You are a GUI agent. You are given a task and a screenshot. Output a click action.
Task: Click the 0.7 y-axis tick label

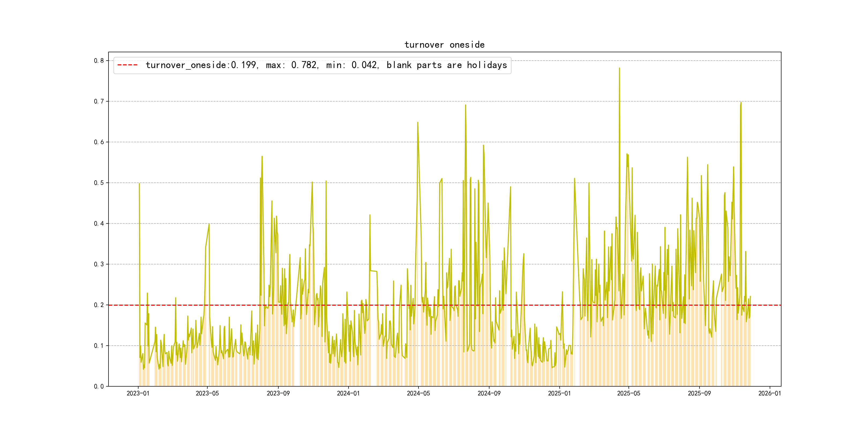(99, 102)
